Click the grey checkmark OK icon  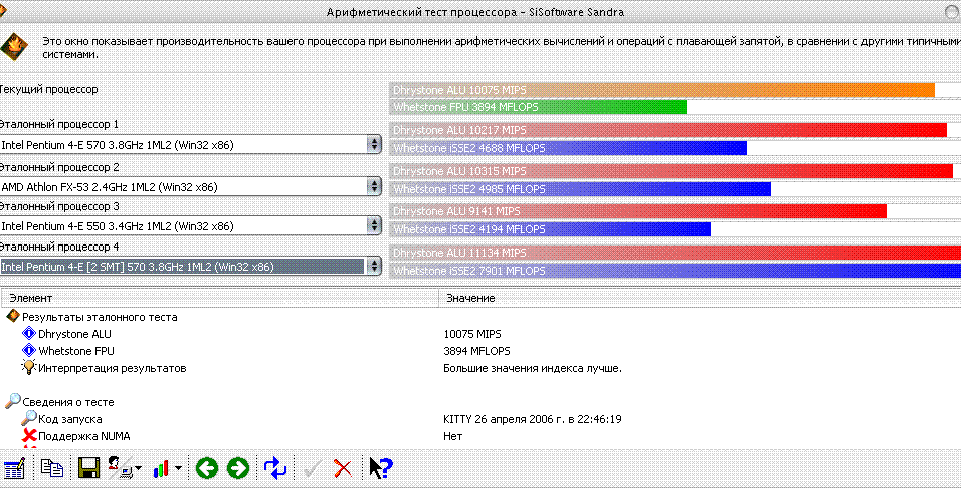point(313,469)
